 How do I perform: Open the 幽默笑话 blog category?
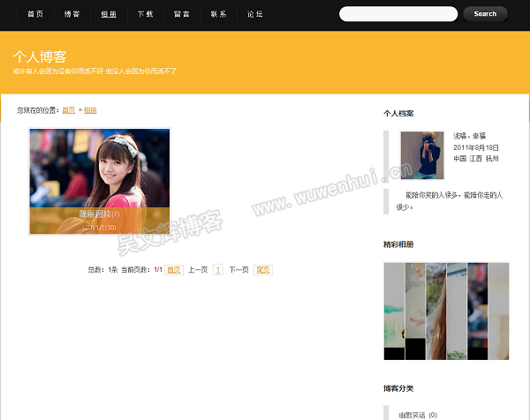coord(412,415)
